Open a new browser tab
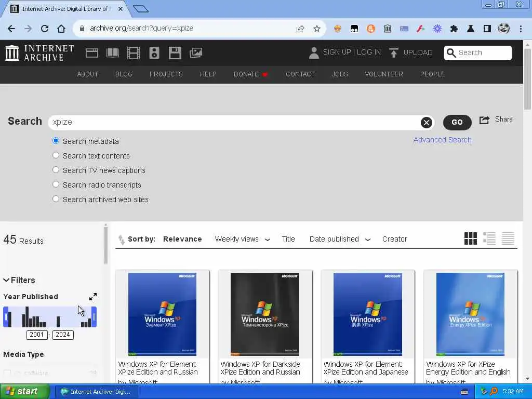The height and width of the screenshot is (399, 532). point(141,9)
